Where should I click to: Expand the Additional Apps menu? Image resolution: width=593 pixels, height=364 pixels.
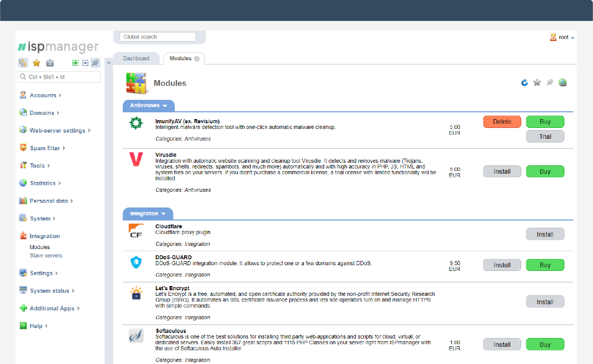49,308
